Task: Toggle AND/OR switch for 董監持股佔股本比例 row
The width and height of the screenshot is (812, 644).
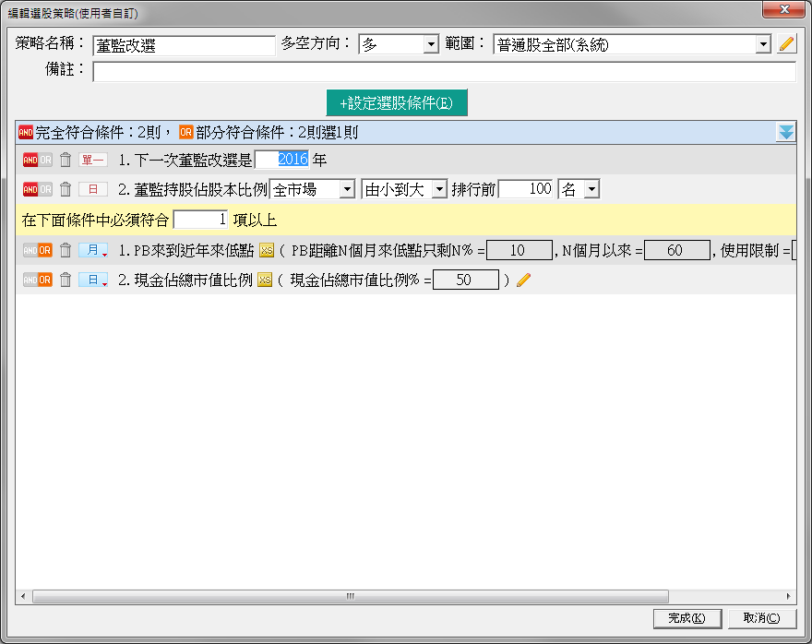Action: pos(37,189)
